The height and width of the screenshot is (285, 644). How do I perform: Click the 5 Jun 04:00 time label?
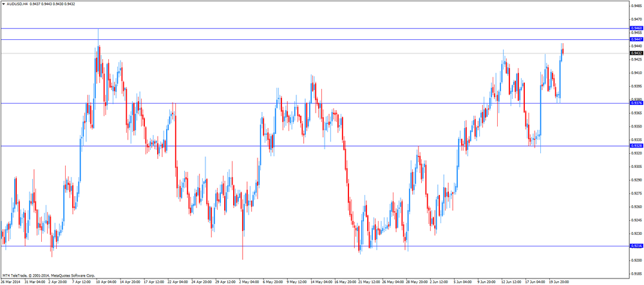(x=462, y=282)
